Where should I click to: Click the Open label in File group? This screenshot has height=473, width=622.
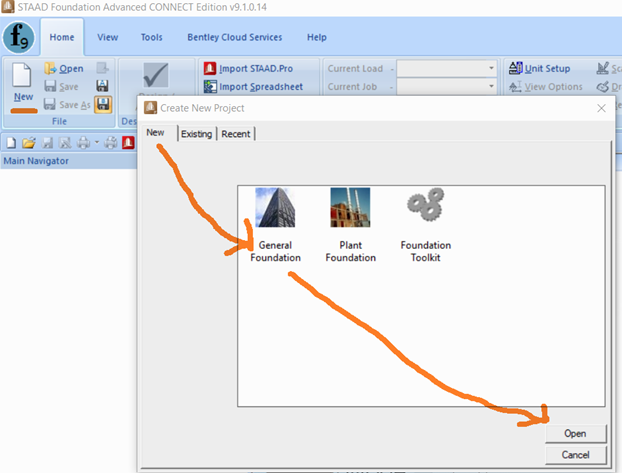tap(71, 69)
